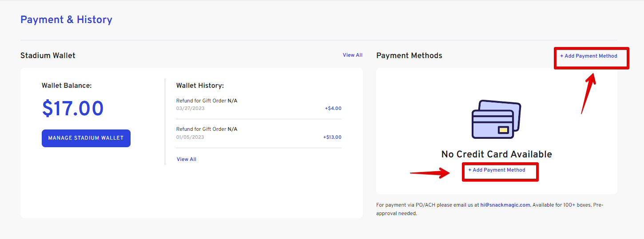Click the No Credit Card Available message
This screenshot has width=644, height=239.
497,154
